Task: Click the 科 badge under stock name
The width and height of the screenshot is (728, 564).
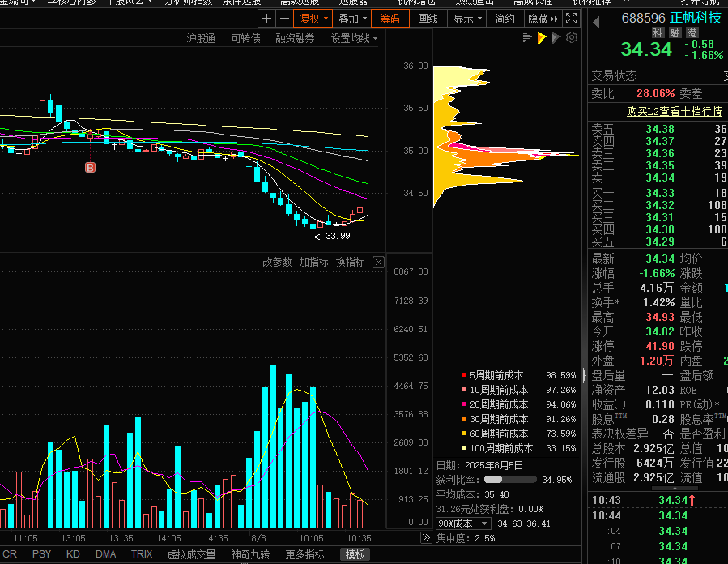Action: 658,32
